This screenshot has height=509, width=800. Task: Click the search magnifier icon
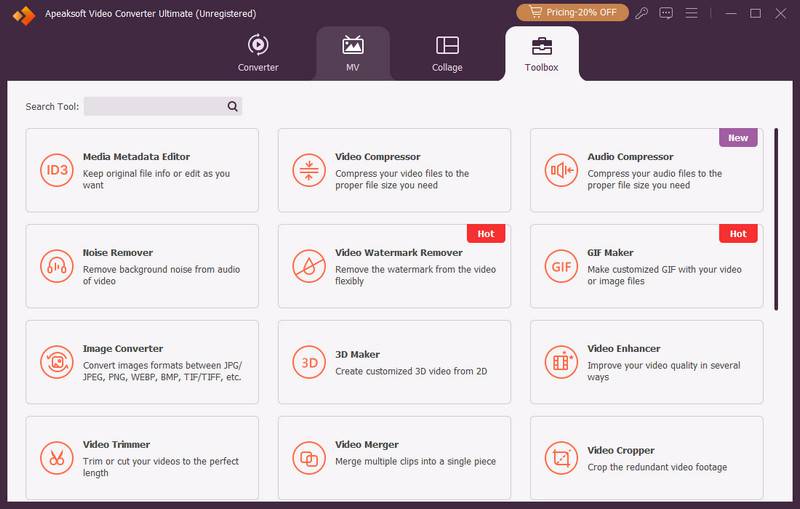[x=233, y=106]
